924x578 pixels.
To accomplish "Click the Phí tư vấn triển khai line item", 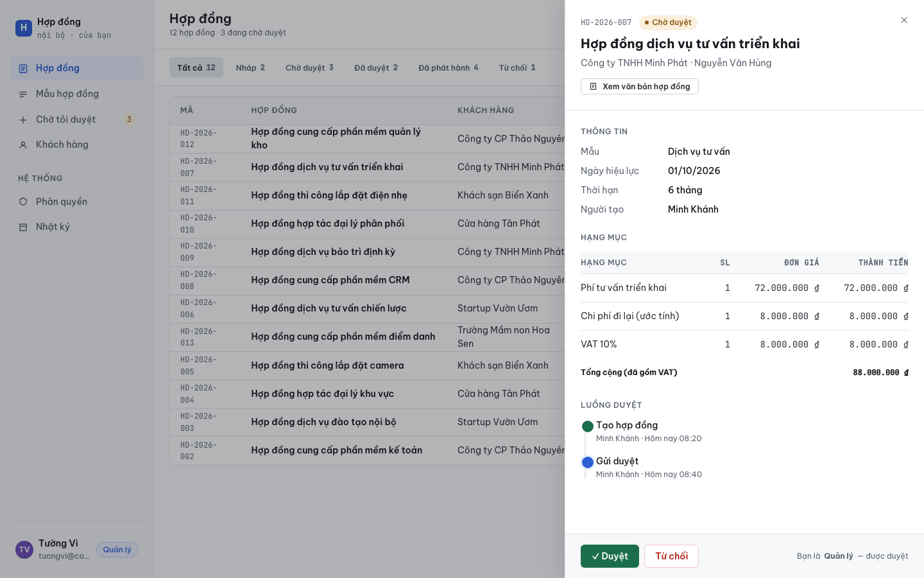I will click(x=744, y=288).
